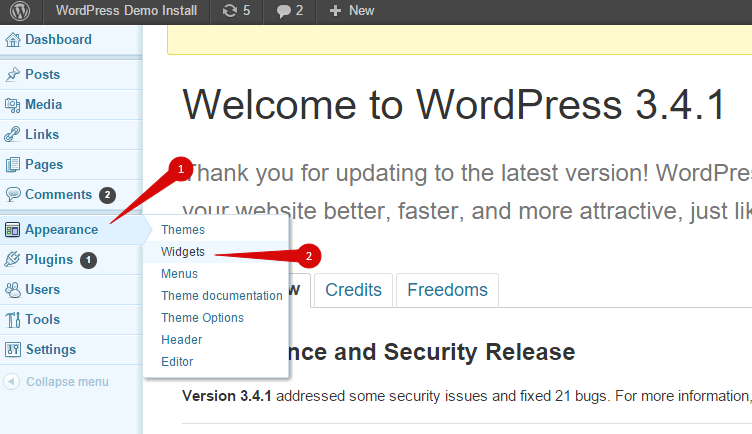Choose Editor from the Appearance submenu
The height and width of the screenshot is (434, 752).
click(177, 362)
